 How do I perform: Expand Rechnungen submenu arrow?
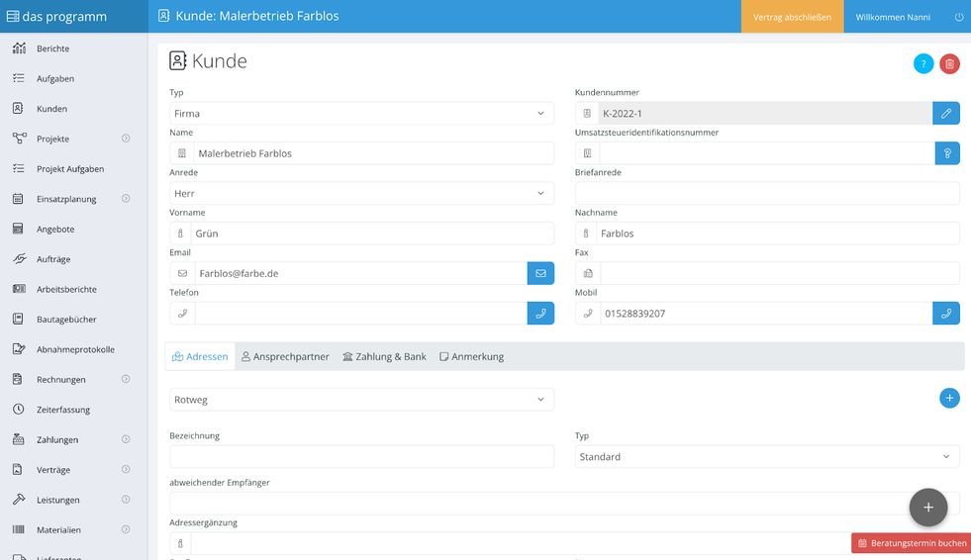click(x=126, y=379)
